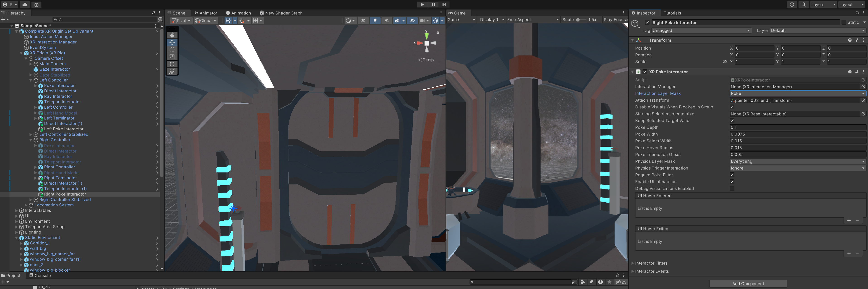This screenshot has height=289, width=868.
Task: Toggle scene lighting lightbulb icon
Action: coord(375,21)
